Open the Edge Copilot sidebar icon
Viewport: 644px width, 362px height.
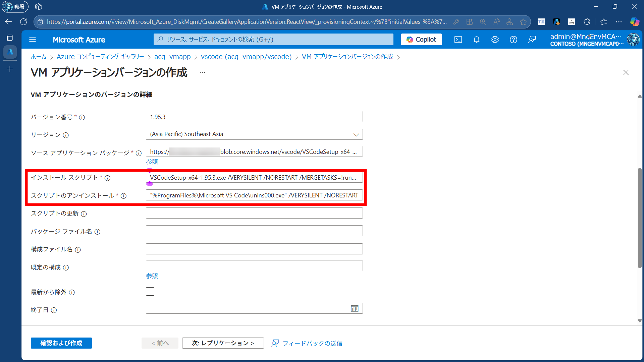(x=635, y=22)
